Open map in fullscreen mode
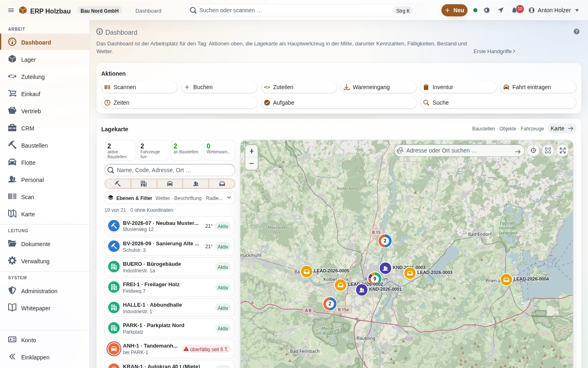This screenshot has height=368, width=588. pyautogui.click(x=563, y=150)
